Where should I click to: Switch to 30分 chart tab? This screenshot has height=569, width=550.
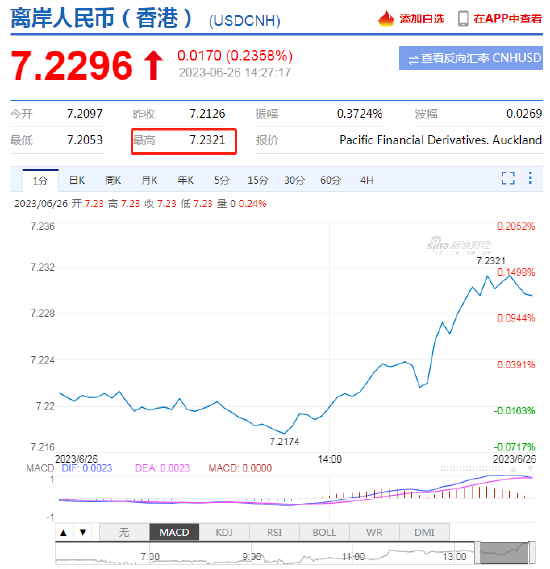(x=294, y=180)
